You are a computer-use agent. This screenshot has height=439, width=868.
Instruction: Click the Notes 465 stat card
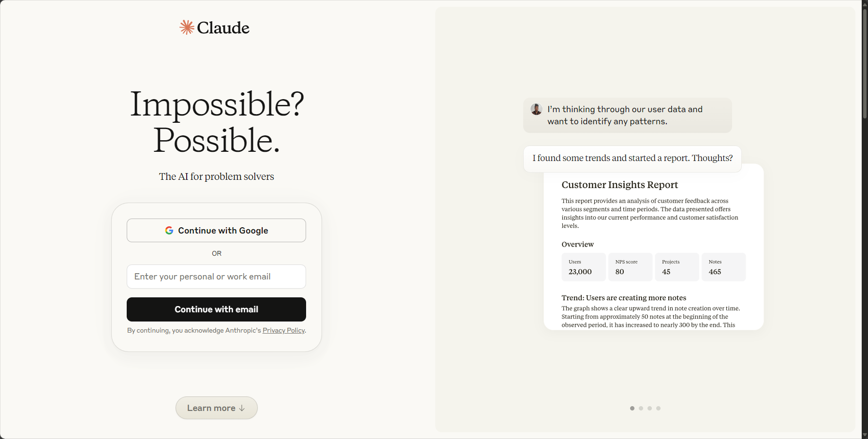[x=723, y=267]
